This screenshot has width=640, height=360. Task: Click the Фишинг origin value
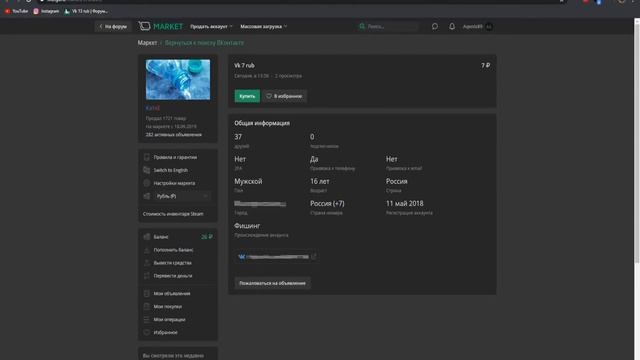247,226
